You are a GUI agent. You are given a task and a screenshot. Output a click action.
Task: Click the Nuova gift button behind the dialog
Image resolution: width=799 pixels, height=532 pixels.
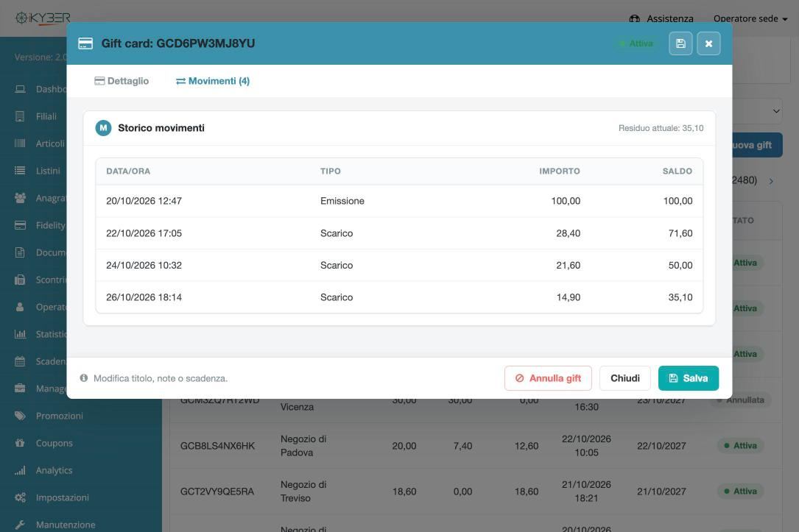[756, 145]
